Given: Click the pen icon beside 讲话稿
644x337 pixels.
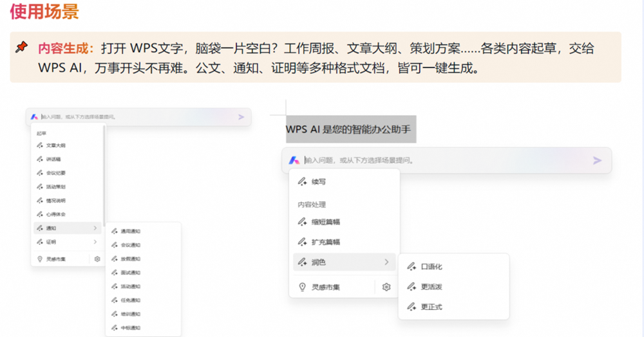Looking at the screenshot, I should pyautogui.click(x=40, y=159).
